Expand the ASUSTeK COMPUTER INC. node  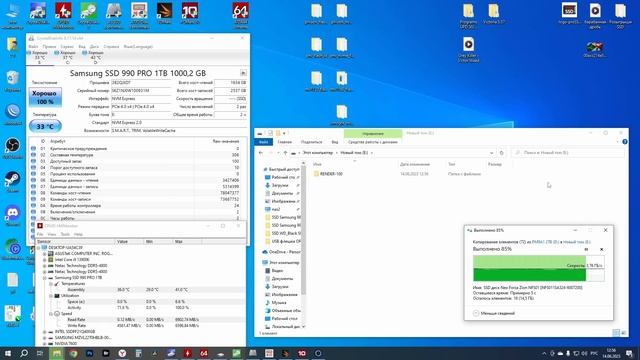tap(44, 253)
